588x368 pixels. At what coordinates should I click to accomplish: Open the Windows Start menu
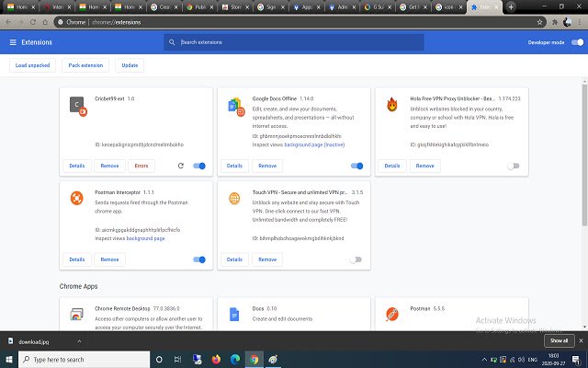click(9, 360)
